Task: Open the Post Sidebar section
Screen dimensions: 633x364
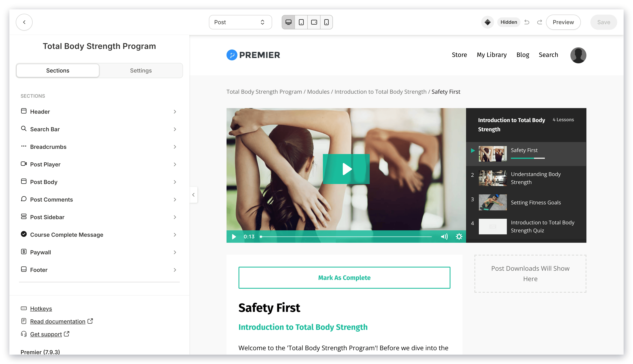Action: tap(99, 217)
